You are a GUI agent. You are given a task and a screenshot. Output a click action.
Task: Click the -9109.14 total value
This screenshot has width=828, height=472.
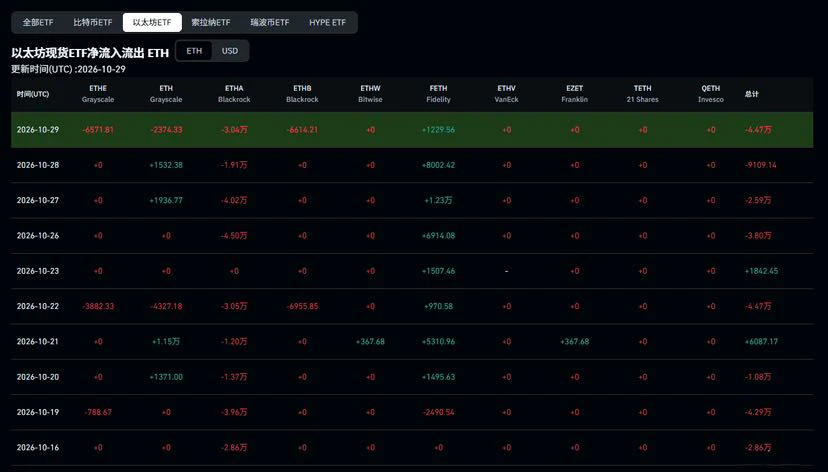tap(761, 165)
